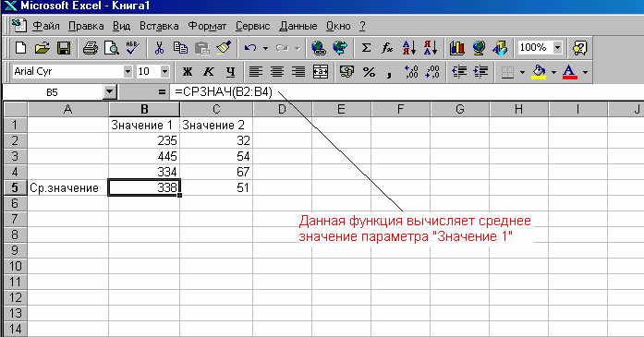Image resolution: width=644 pixels, height=337 pixels.
Task: Merge and center cells icon
Action: coord(321,72)
